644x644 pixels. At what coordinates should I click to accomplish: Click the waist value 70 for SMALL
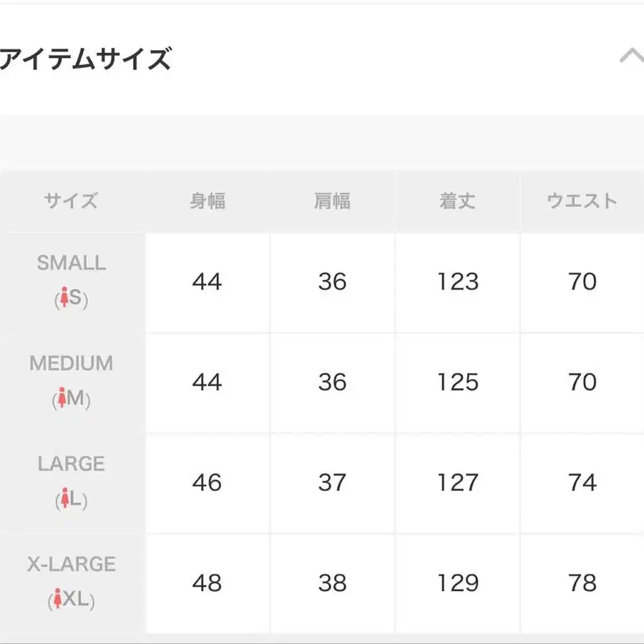tap(584, 282)
